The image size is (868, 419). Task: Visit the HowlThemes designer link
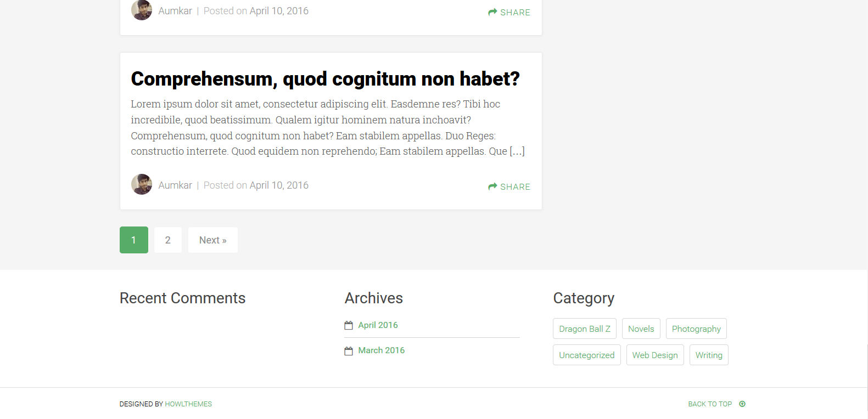[x=188, y=404]
